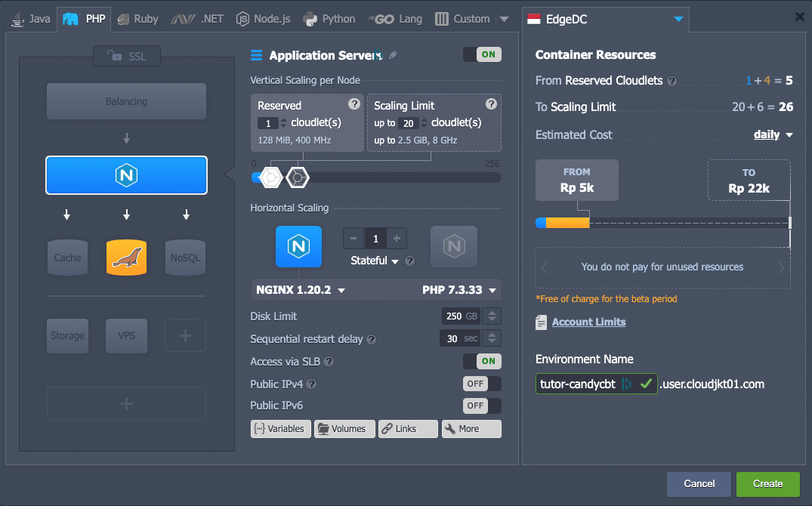Open the GO Lang tab
Screen dimensions: 812x506
(x=395, y=19)
